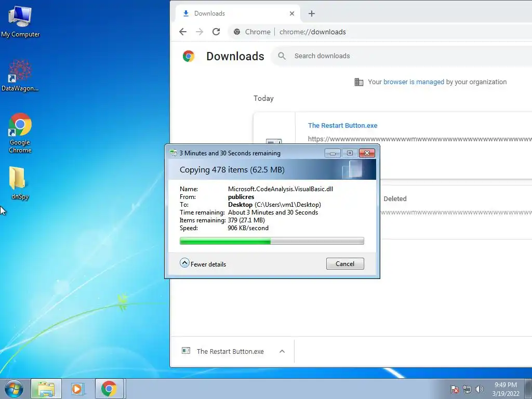Go back in Chrome

[x=183, y=32]
